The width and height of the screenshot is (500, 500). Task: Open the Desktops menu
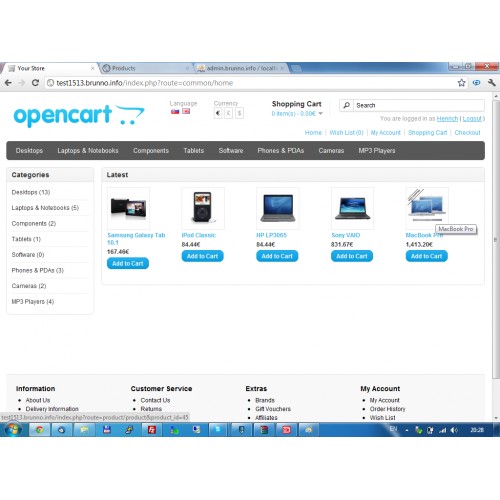[29, 151]
